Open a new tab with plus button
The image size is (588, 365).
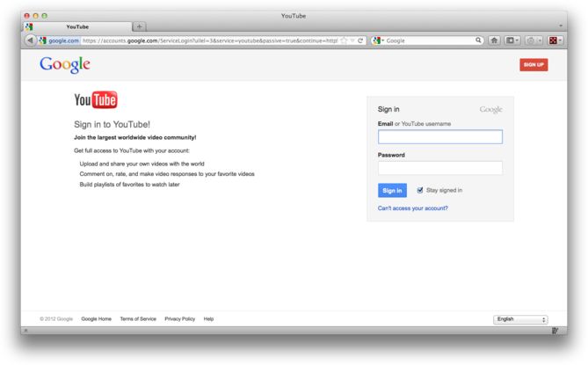tap(139, 26)
